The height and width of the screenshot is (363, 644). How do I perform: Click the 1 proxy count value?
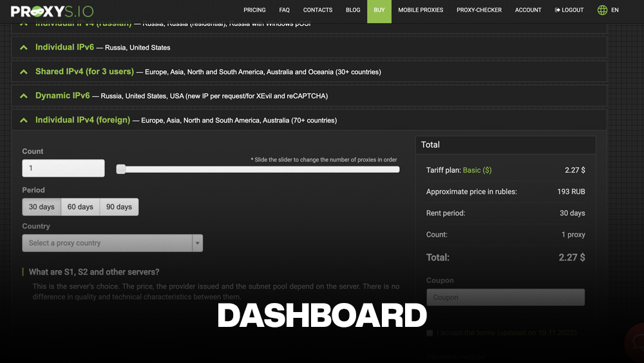(x=573, y=234)
